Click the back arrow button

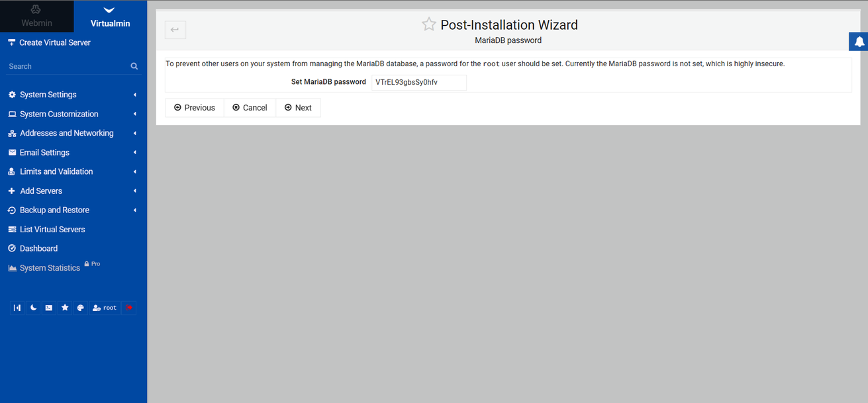[175, 30]
